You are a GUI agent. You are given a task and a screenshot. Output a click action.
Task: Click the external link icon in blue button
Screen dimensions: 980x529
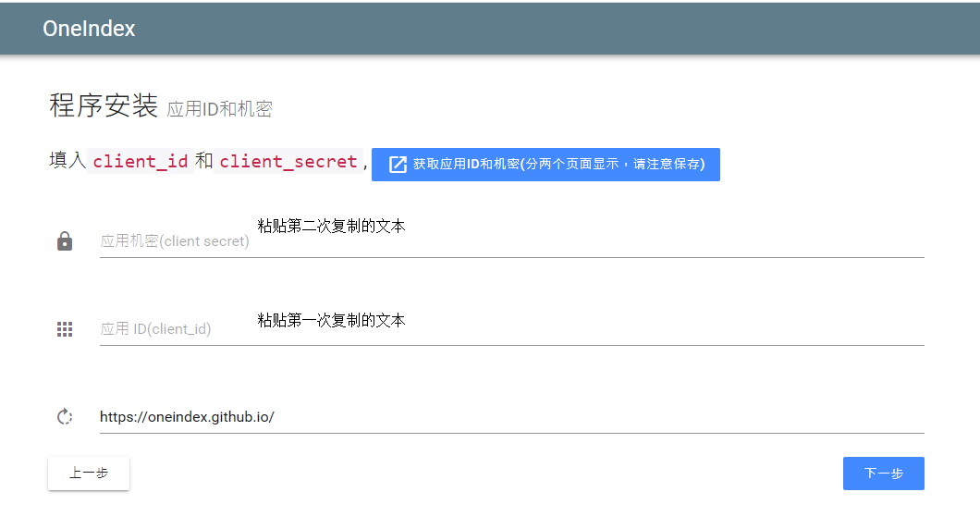pos(398,165)
